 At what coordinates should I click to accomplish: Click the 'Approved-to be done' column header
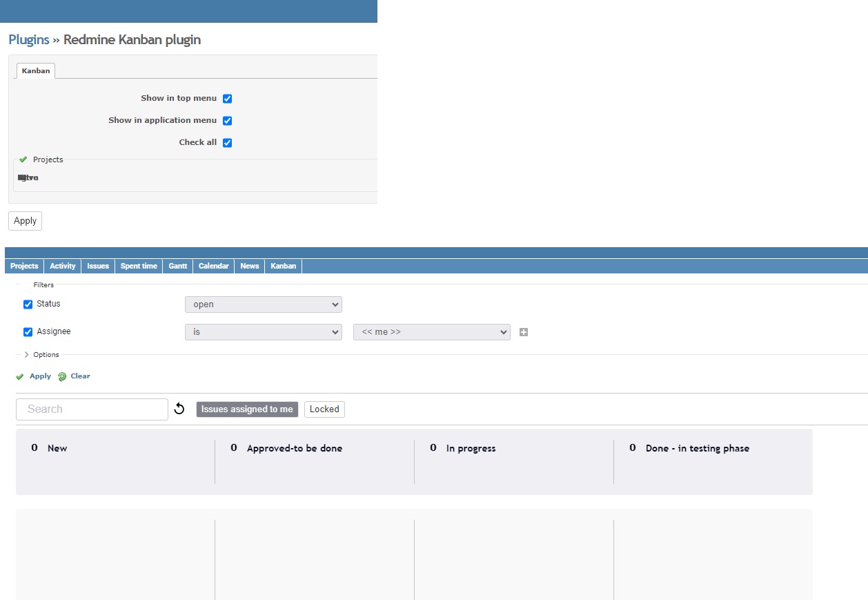(295, 448)
